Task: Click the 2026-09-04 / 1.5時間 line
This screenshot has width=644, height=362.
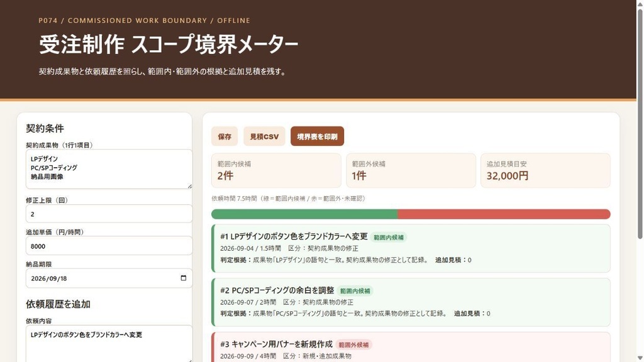Action: (x=289, y=248)
